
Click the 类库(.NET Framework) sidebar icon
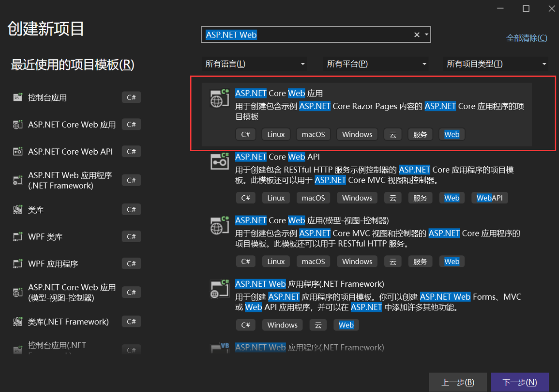click(18, 321)
